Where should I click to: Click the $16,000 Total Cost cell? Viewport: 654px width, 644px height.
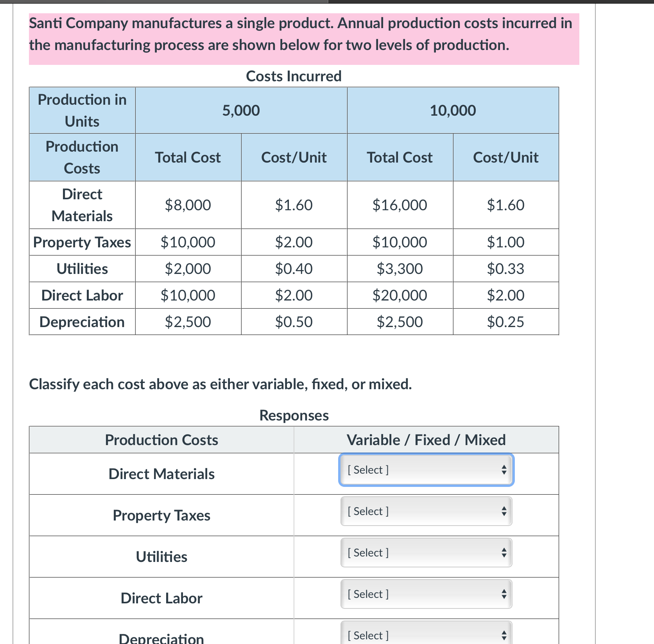400,205
